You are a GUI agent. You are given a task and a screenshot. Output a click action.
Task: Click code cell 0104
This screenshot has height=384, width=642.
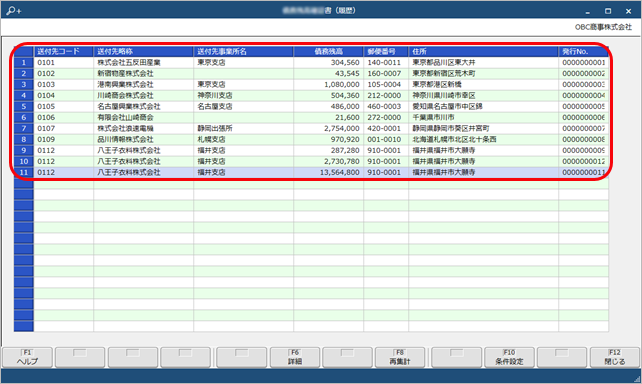pos(63,96)
